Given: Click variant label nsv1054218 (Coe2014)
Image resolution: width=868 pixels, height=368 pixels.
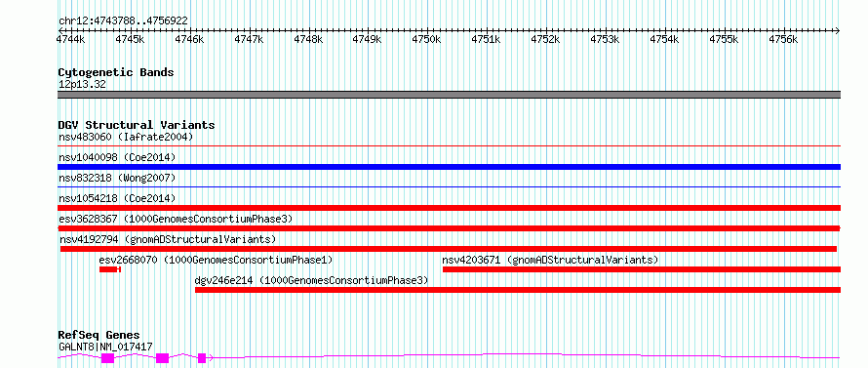Looking at the screenshot, I should [117, 198].
